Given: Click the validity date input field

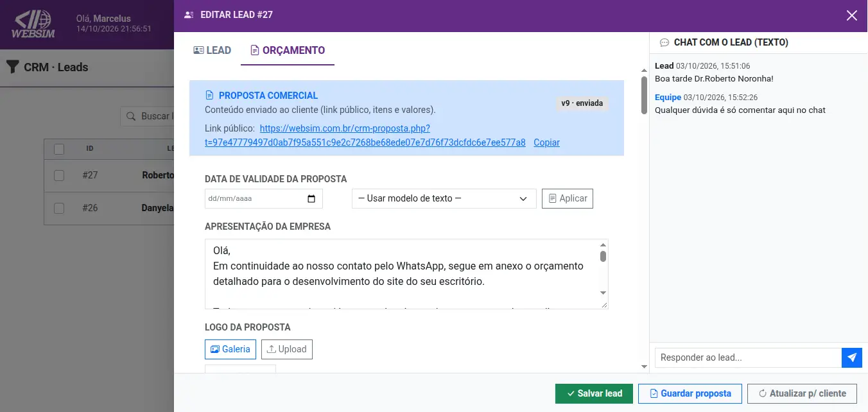Looking at the screenshot, I should tap(264, 198).
